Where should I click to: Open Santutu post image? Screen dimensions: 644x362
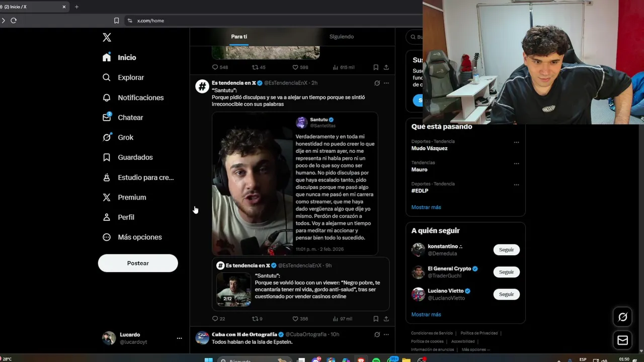295,184
